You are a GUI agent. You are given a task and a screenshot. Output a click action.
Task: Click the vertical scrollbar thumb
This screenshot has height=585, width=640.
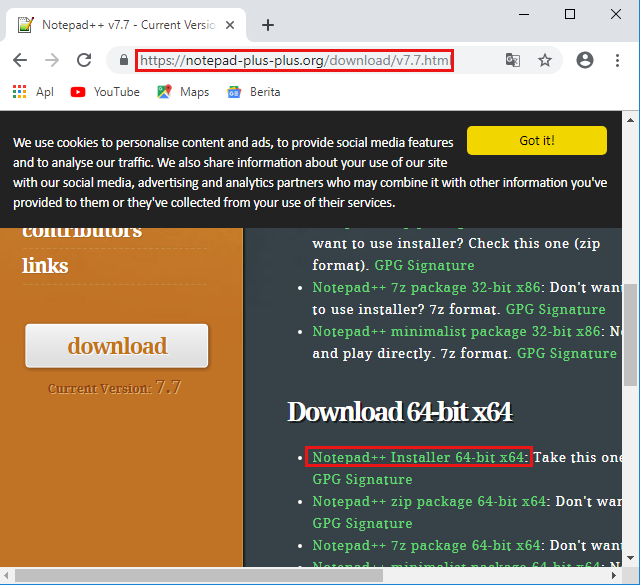pyautogui.click(x=630, y=335)
